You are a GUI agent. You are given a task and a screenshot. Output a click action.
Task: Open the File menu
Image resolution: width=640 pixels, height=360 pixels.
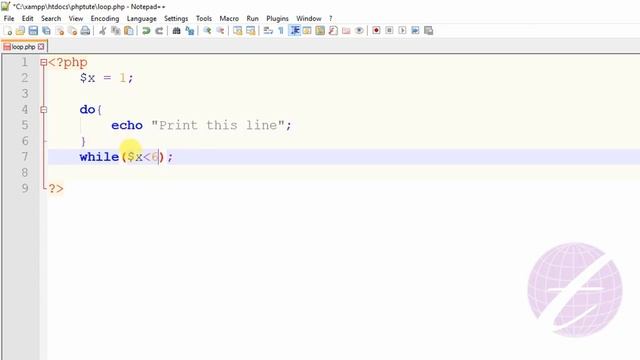(9, 18)
